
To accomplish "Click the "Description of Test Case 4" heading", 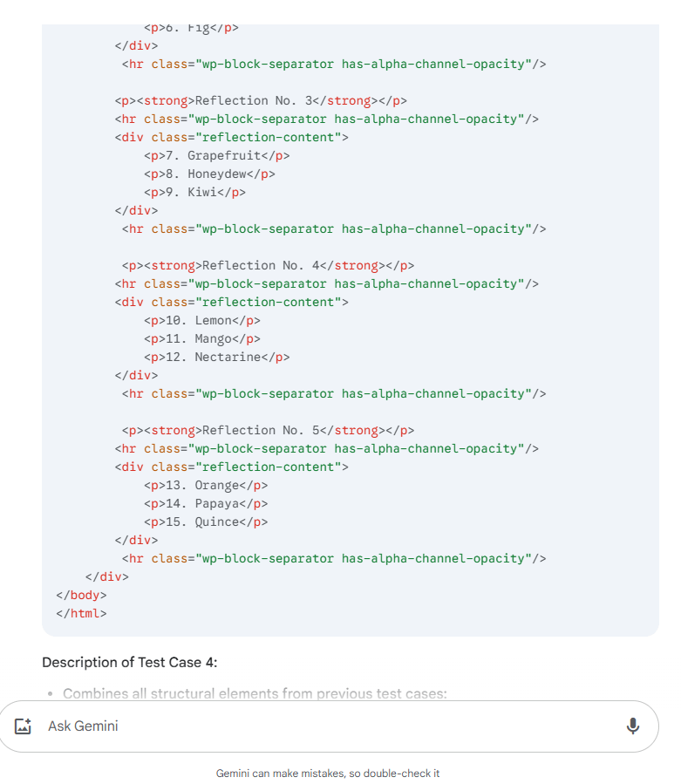I will point(130,662).
